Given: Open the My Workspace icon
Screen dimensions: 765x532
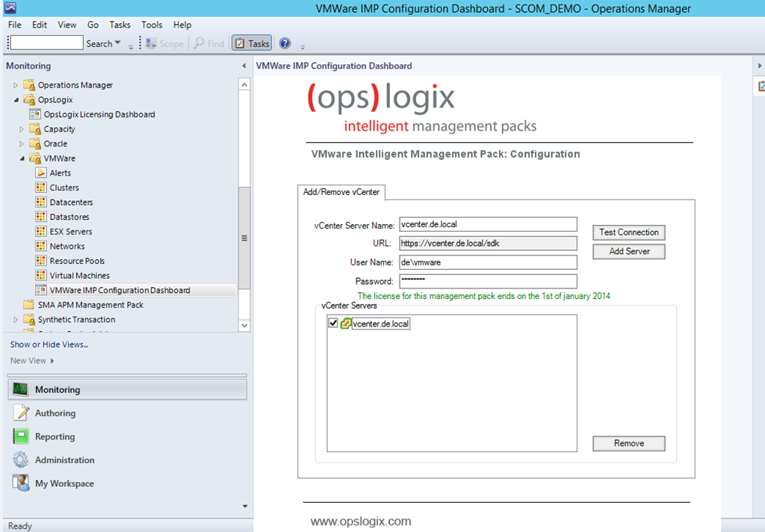Looking at the screenshot, I should pyautogui.click(x=21, y=483).
